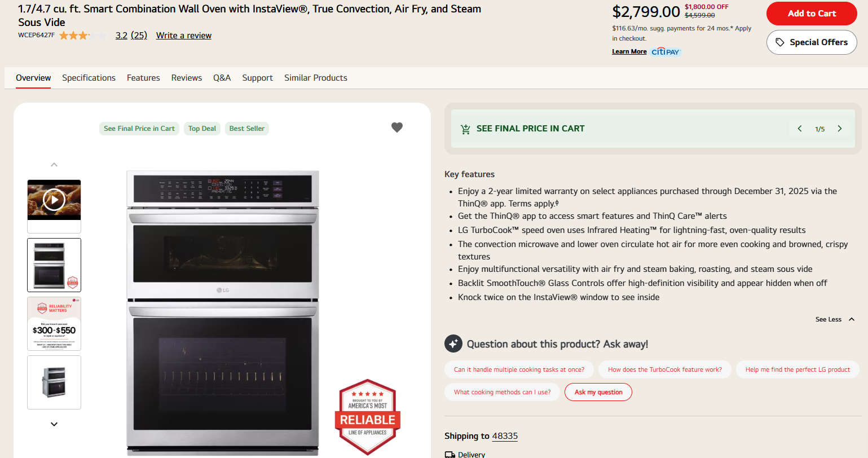
Task: Go to next offer in carousel
Action: click(840, 129)
